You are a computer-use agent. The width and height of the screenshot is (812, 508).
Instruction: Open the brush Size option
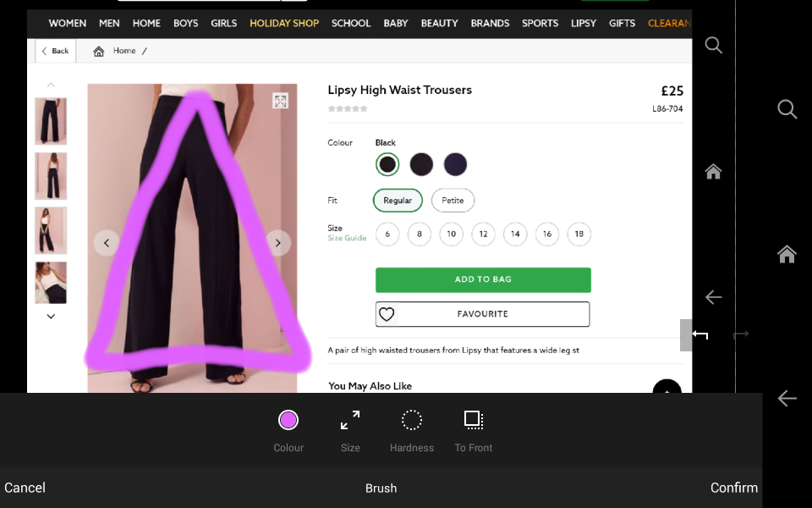(x=350, y=430)
